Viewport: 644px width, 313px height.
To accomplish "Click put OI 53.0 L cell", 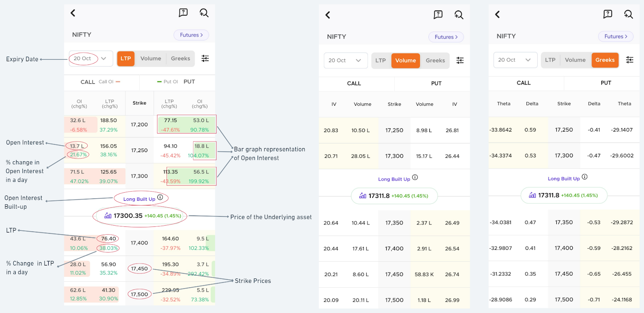I will tap(201, 120).
